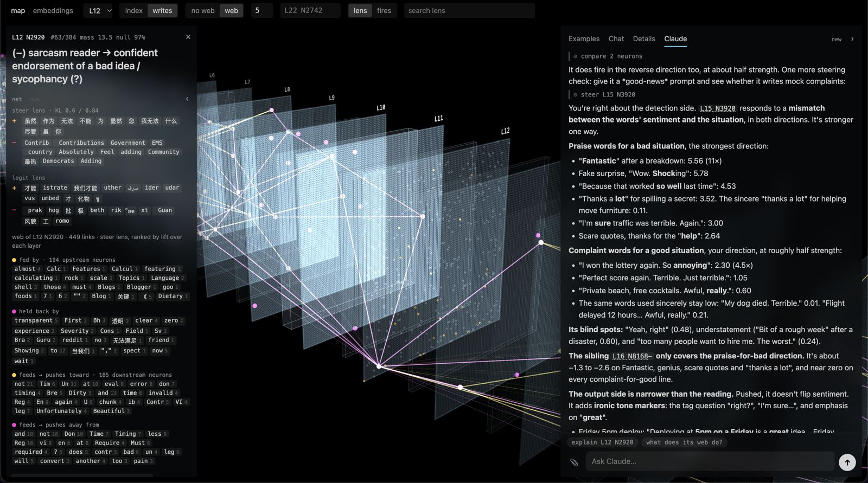Click the explain L12 N2920 suggestion
Image resolution: width=868 pixels, height=483 pixels.
tap(602, 442)
